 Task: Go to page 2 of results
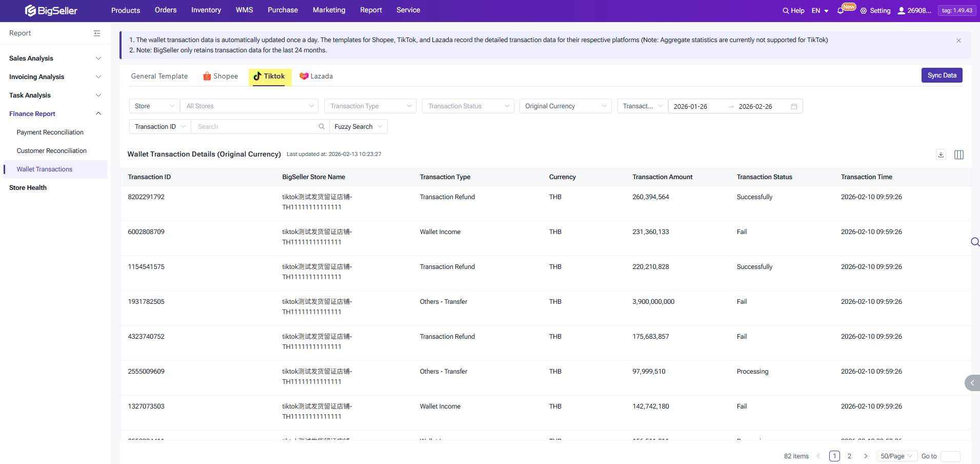[x=849, y=456]
